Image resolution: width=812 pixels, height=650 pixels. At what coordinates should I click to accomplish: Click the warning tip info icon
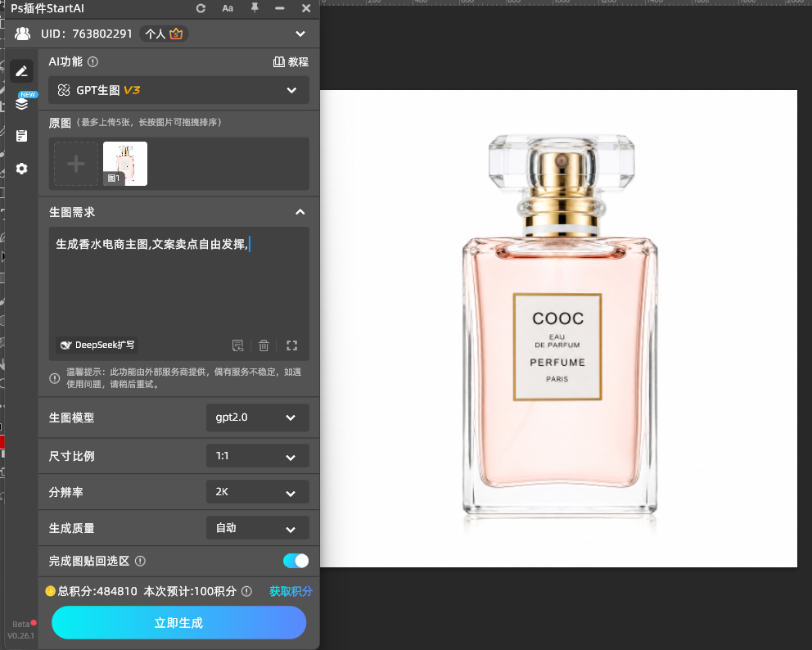coord(54,378)
